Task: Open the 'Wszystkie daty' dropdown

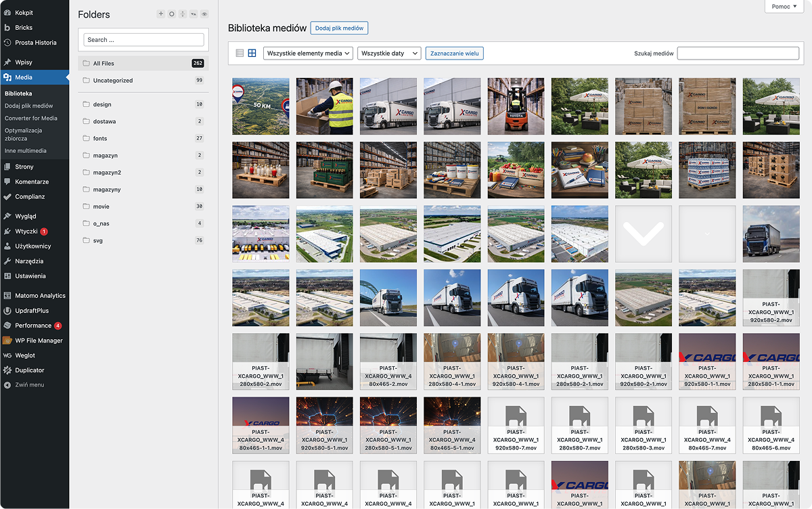Action: [389, 53]
